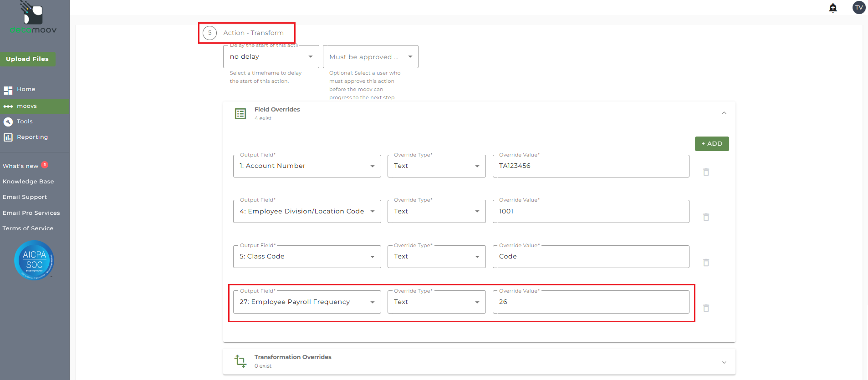This screenshot has height=380, width=868.
Task: Click the Datamoov logo
Action: [33, 18]
